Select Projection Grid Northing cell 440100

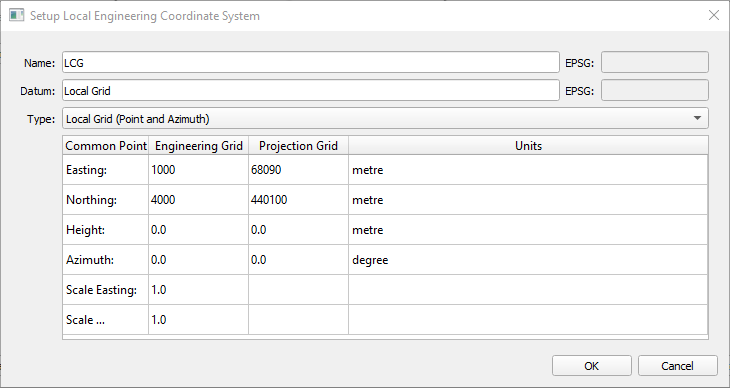tap(298, 200)
